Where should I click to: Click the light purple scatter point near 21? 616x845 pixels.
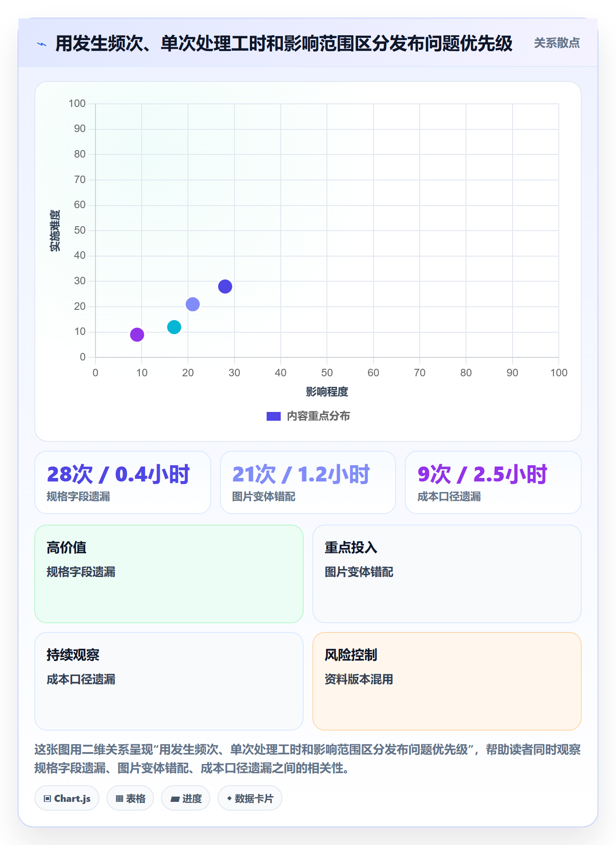[x=193, y=304]
